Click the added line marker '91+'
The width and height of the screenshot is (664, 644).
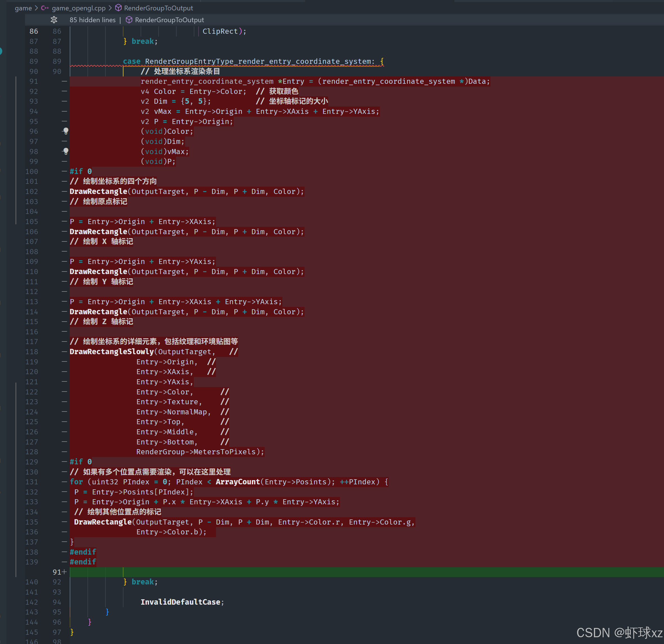coord(60,572)
